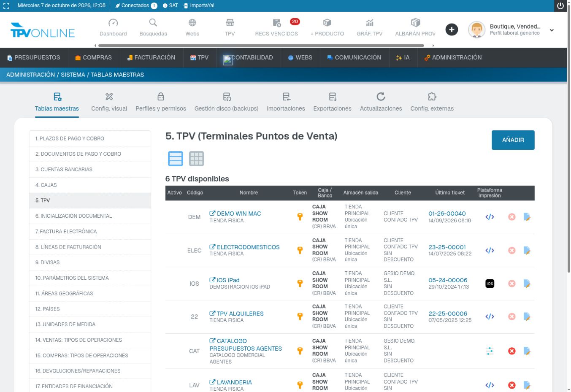Open the COMPRAS menu
571x392 pixels.
pyautogui.click(x=93, y=57)
